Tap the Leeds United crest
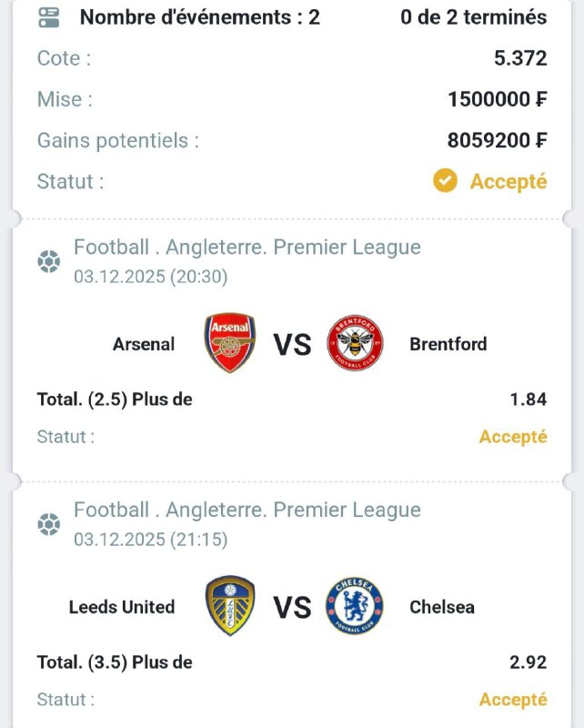The image size is (584, 728). (x=230, y=606)
